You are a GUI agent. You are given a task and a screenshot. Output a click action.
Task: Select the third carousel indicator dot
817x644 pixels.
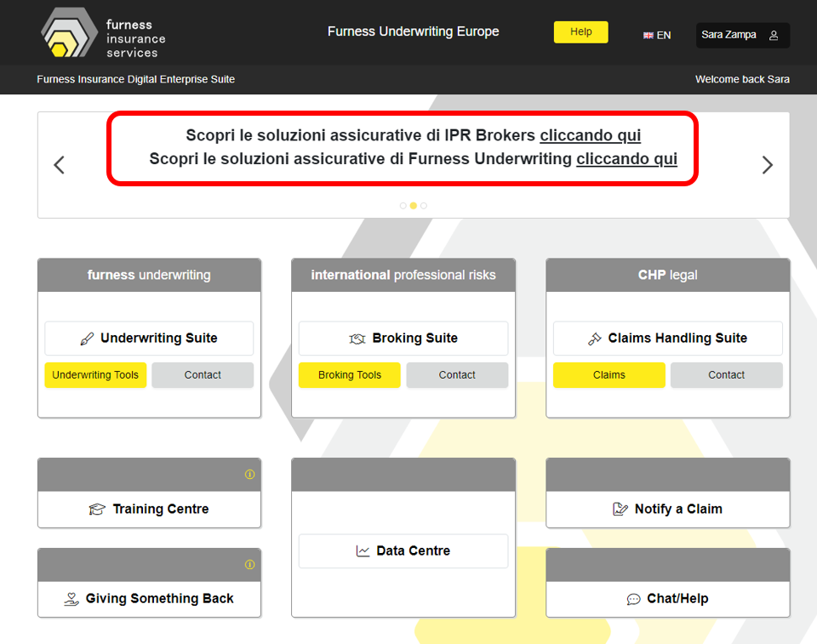click(x=424, y=206)
